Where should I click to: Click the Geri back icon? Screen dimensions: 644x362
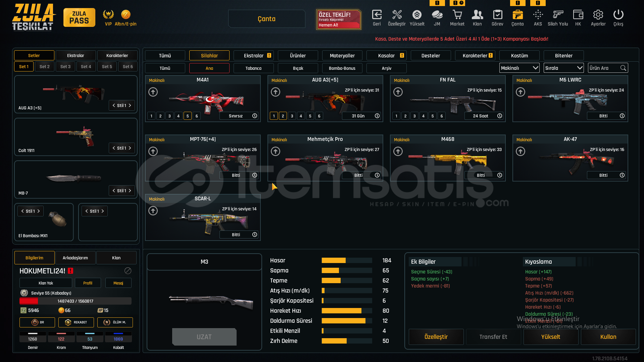pyautogui.click(x=377, y=15)
